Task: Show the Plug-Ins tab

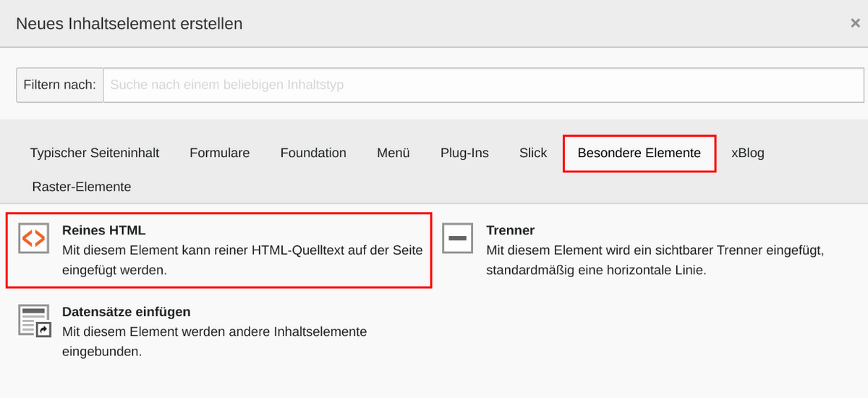Action: 464,153
